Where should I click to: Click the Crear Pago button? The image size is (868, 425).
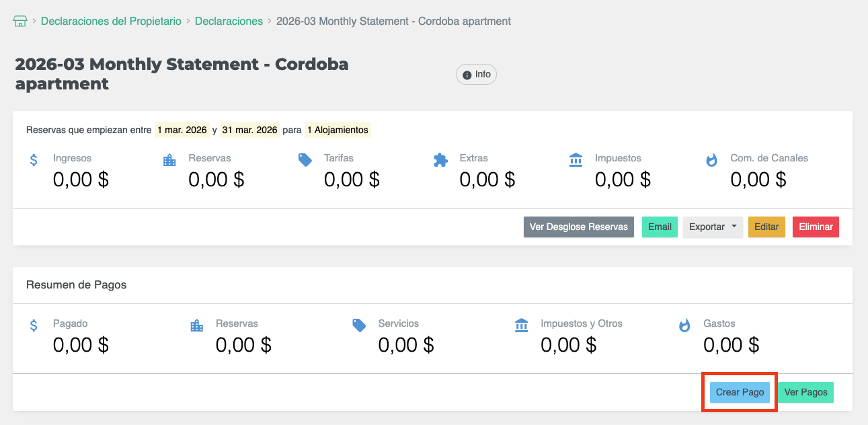point(740,393)
